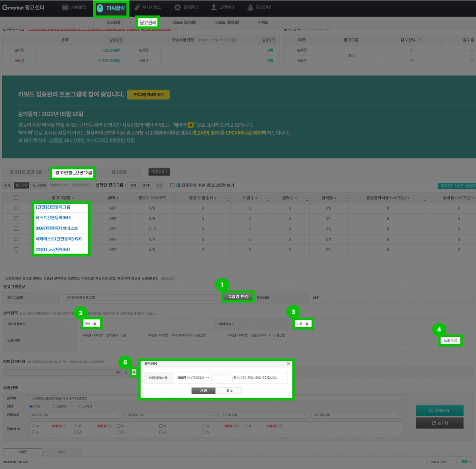Turn selected ad groups ON
Screen dimensions: 476x469
click(133, 185)
